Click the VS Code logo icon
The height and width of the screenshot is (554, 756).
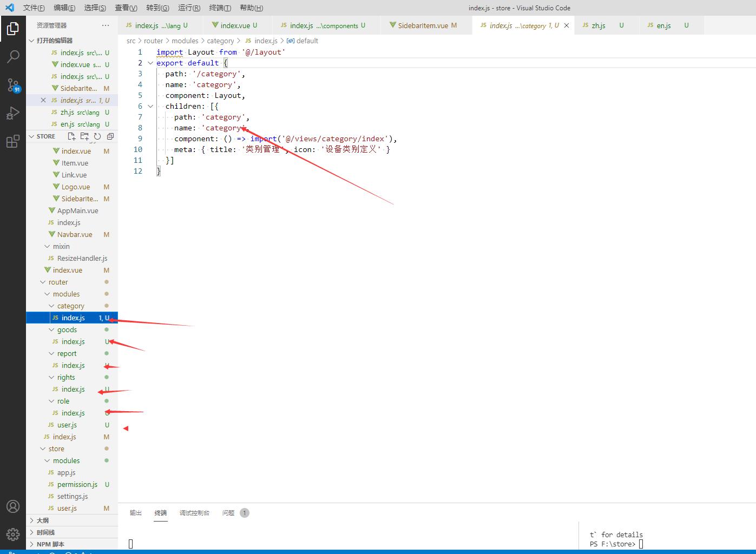pos(9,8)
